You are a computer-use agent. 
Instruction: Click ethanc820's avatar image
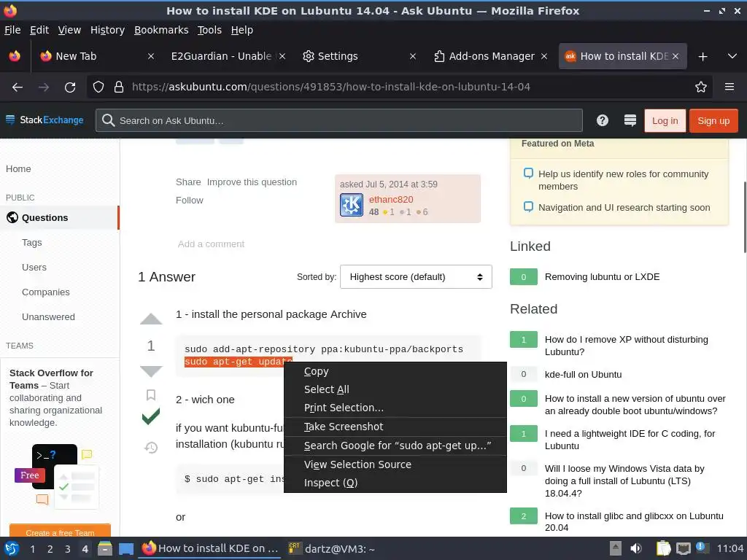pos(352,205)
